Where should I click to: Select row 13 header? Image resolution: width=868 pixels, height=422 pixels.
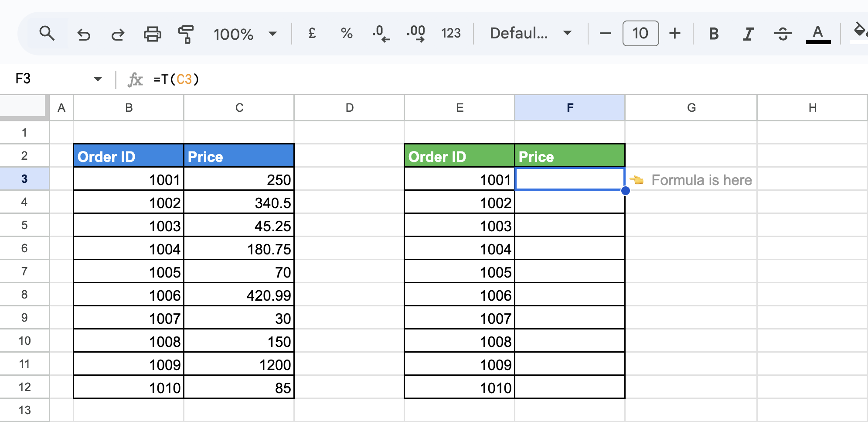pos(24,410)
